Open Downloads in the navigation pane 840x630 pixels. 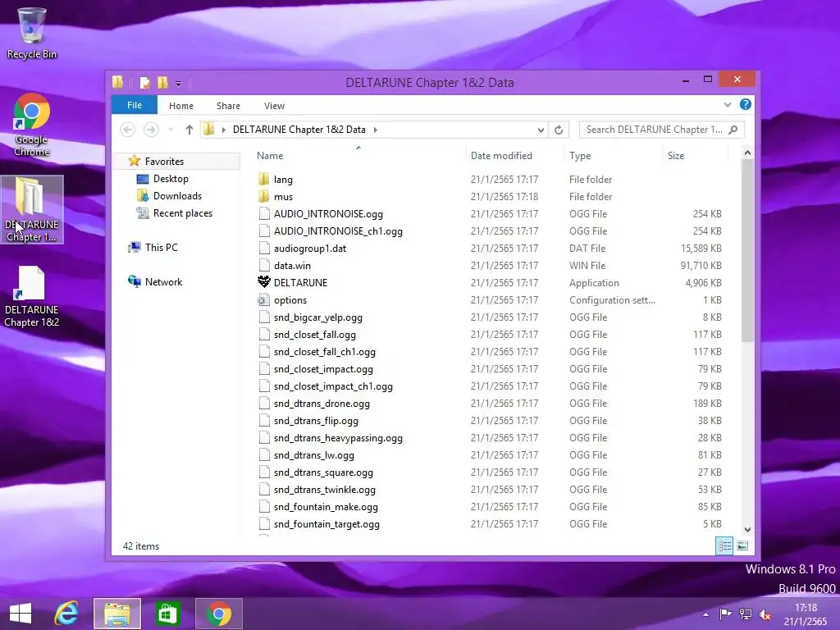177,195
